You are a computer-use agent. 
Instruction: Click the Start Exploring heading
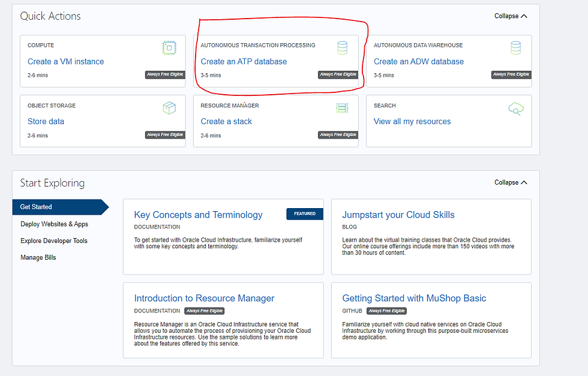pyautogui.click(x=52, y=183)
